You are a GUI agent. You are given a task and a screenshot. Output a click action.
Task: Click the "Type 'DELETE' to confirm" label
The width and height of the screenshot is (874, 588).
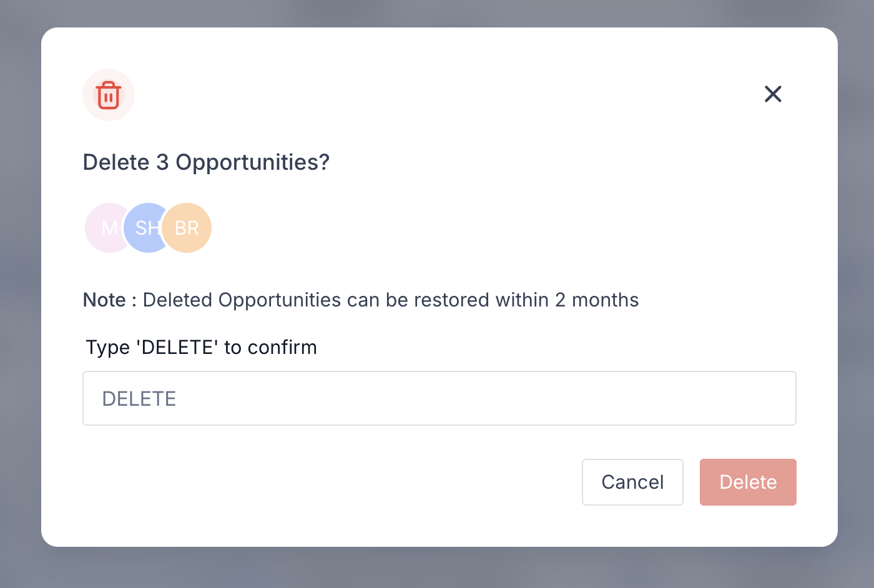click(201, 347)
